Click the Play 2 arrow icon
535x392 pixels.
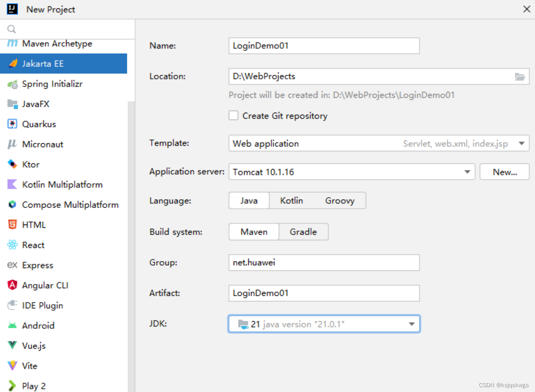click(12, 386)
